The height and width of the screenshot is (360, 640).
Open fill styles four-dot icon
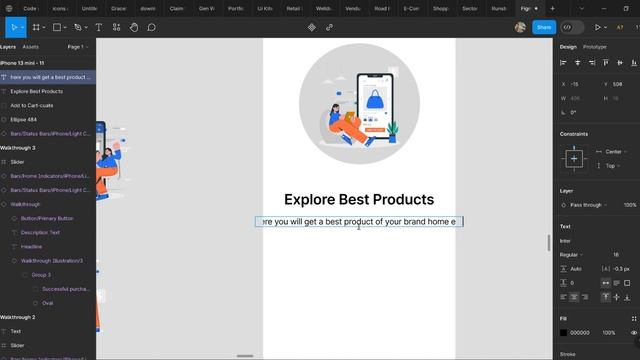(x=633, y=318)
